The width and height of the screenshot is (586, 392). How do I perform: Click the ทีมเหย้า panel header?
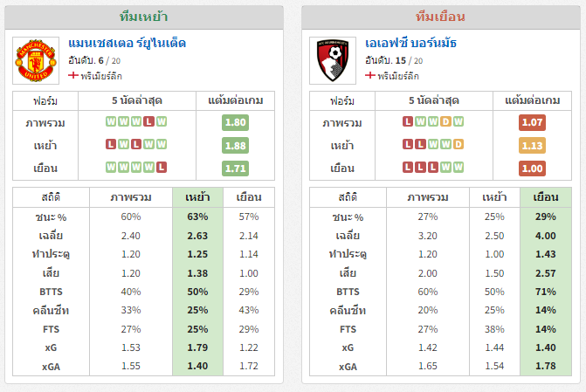point(144,17)
